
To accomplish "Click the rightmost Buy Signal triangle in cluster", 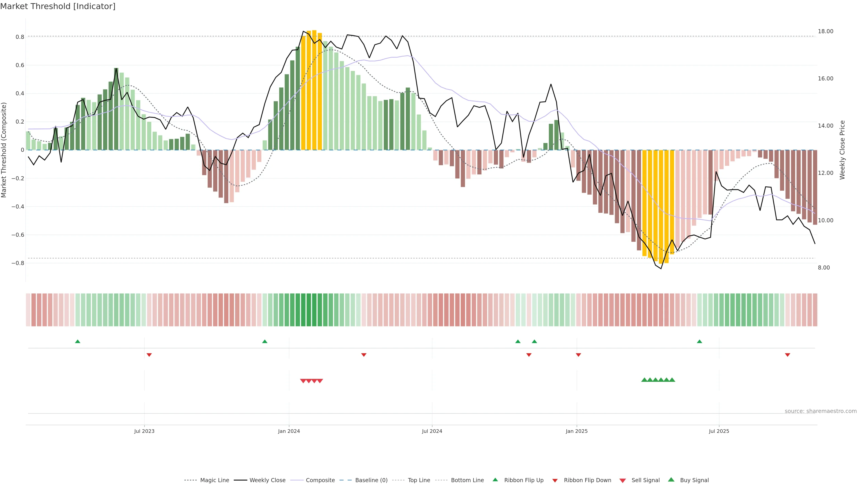I will pos(672,380).
